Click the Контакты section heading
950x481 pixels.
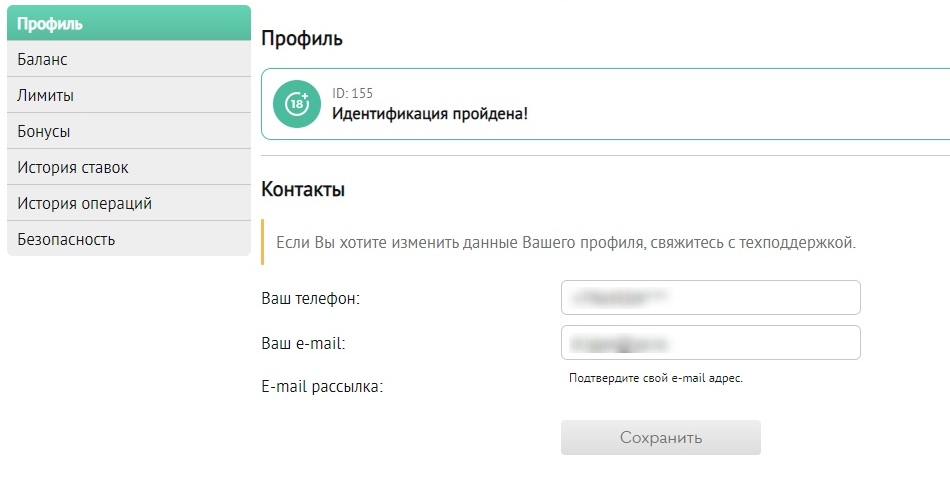pyautogui.click(x=303, y=190)
